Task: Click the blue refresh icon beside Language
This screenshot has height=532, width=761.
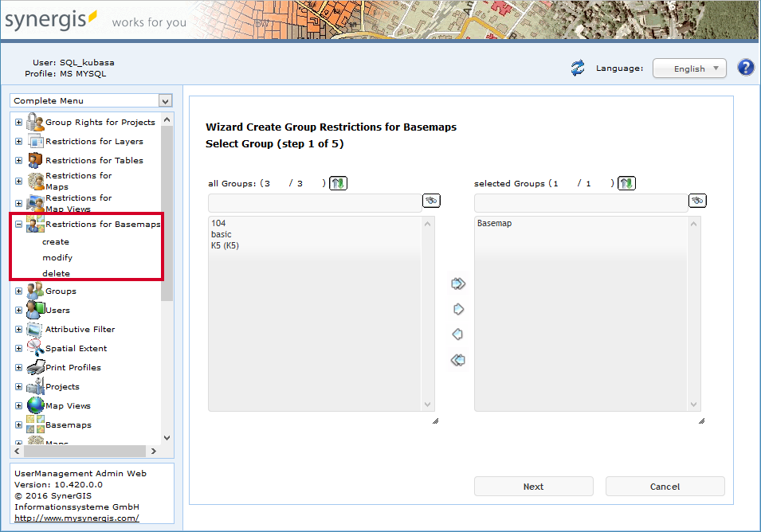Action: (x=577, y=68)
